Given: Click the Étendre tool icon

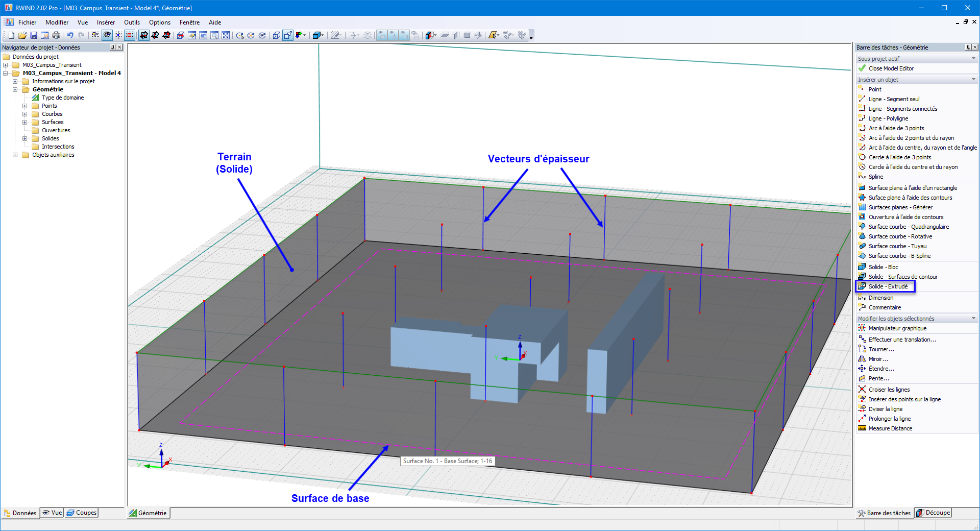Looking at the screenshot, I should (862, 369).
